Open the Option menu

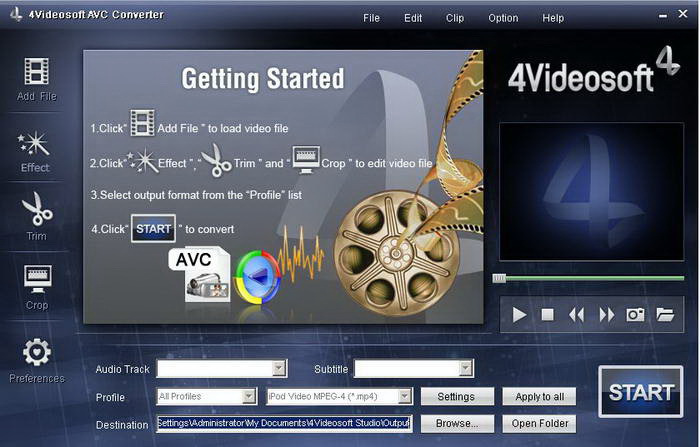(503, 18)
